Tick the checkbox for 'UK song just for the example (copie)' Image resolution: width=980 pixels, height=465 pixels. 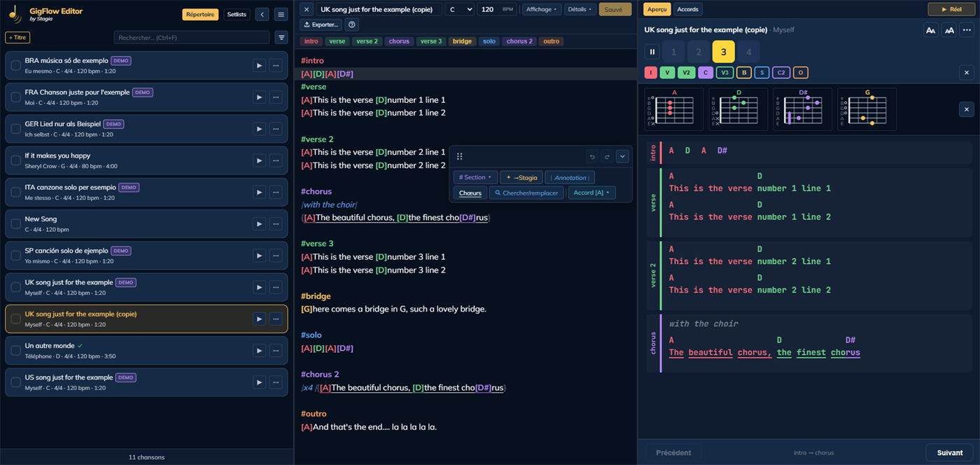[x=15, y=319]
